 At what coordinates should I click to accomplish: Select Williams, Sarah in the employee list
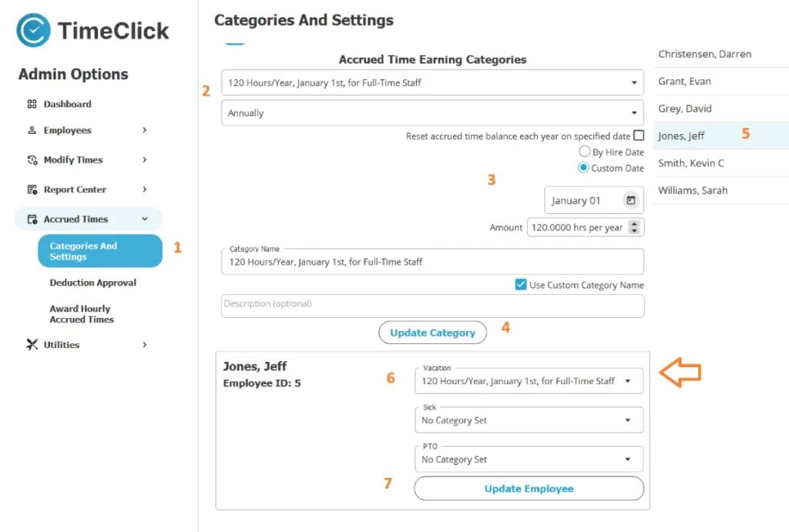point(693,190)
